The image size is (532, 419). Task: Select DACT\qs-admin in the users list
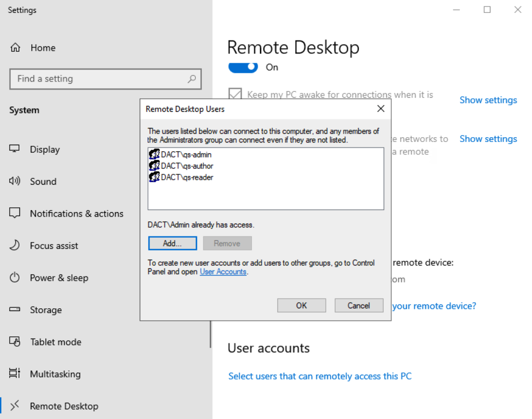[186, 154]
